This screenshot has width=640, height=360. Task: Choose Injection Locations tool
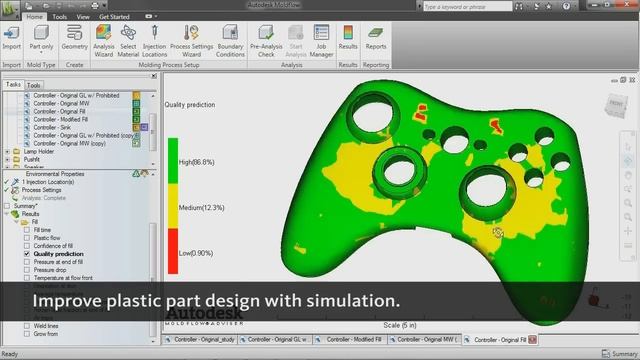(x=154, y=41)
